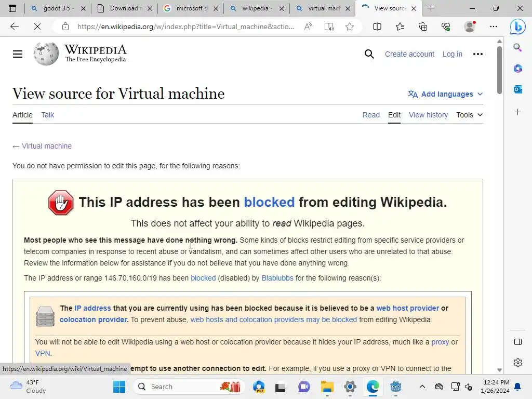Click the browser address bar URL
The image size is (532, 399).
(185, 26)
